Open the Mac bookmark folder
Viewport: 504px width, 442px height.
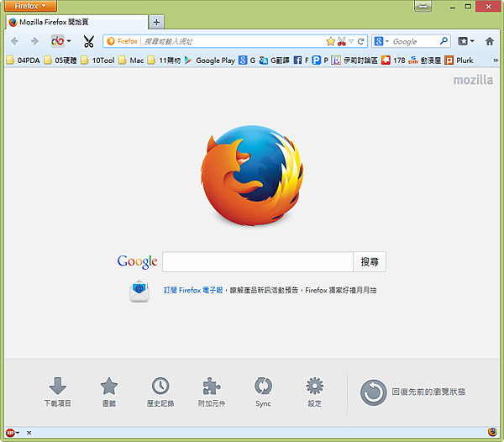click(131, 61)
